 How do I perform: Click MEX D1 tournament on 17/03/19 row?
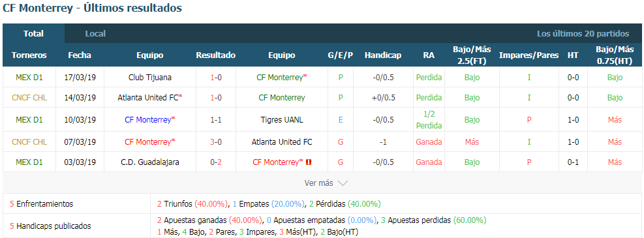(x=29, y=77)
